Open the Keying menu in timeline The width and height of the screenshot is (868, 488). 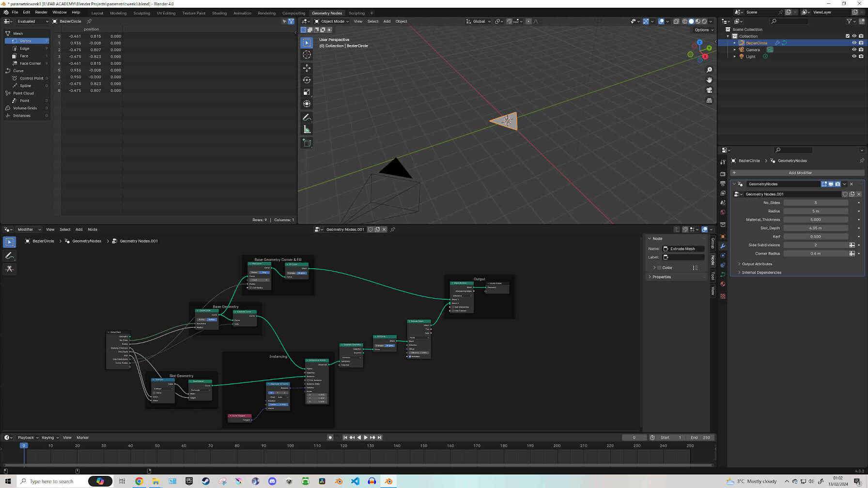pos(50,438)
